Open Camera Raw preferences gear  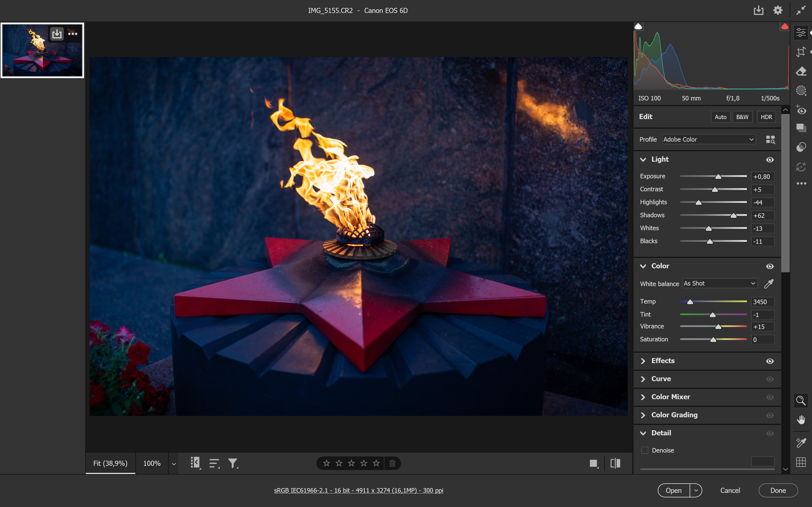[778, 10]
